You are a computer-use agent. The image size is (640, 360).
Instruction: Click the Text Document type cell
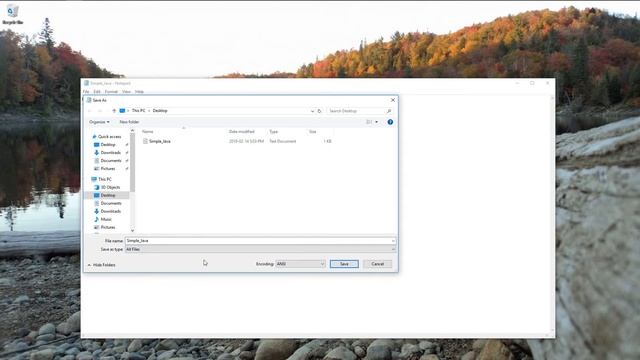[x=282, y=141]
